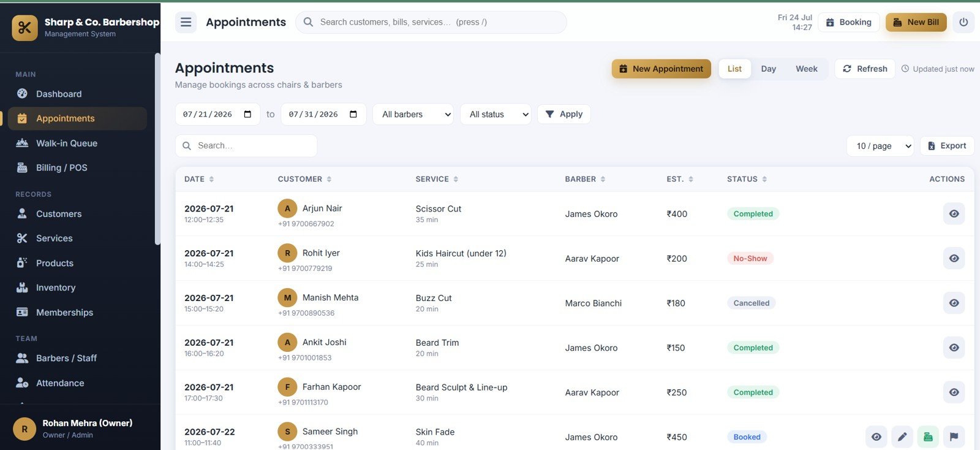Open Memberships page in sidebar
The image size is (980, 450).
[x=77, y=312]
